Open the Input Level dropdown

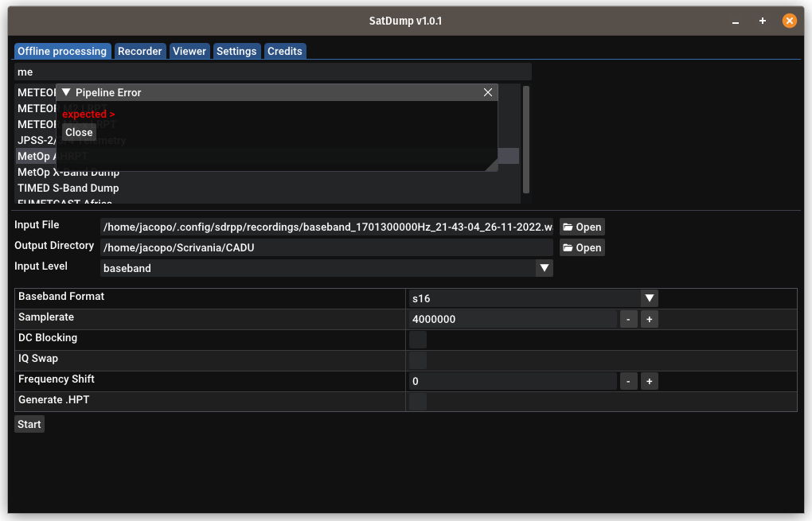pos(545,268)
